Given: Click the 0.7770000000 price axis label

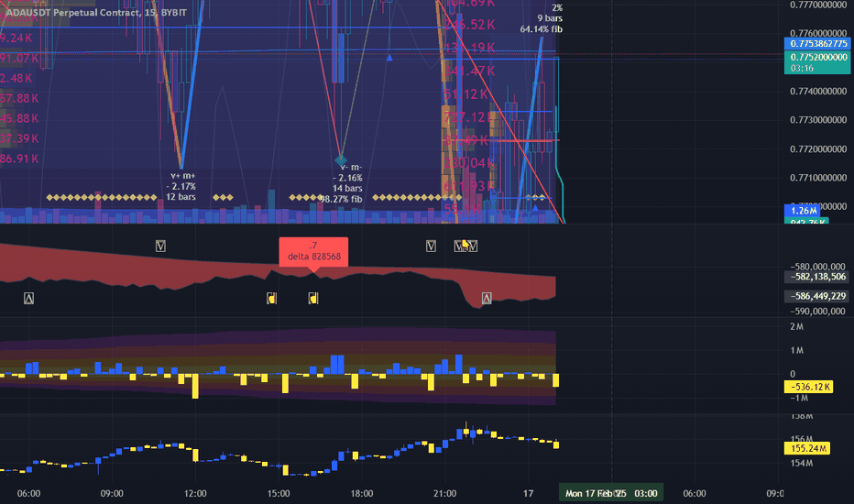Looking at the screenshot, I should (x=818, y=5).
